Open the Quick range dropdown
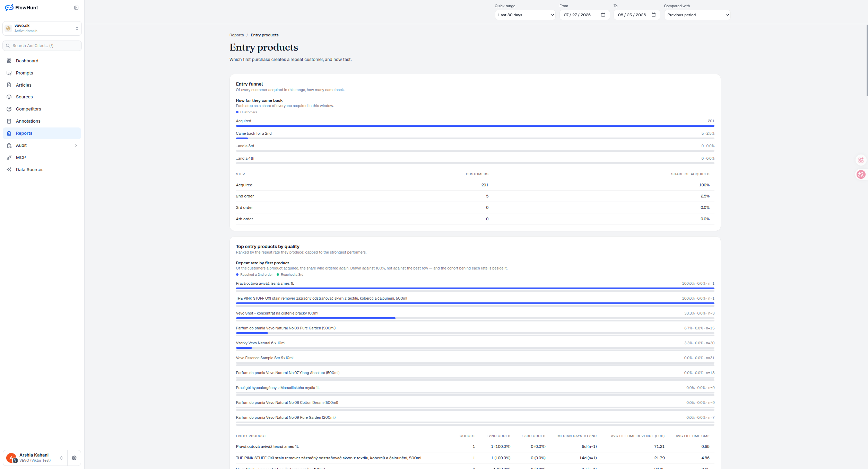The height and width of the screenshot is (469, 868). (525, 15)
